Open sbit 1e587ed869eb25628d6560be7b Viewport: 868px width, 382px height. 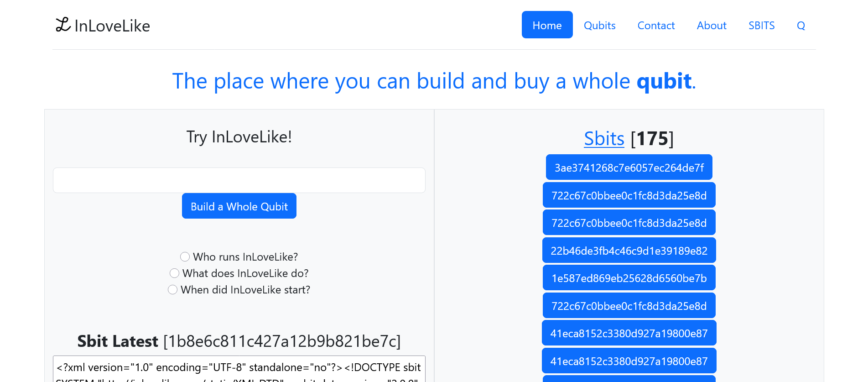tap(629, 277)
